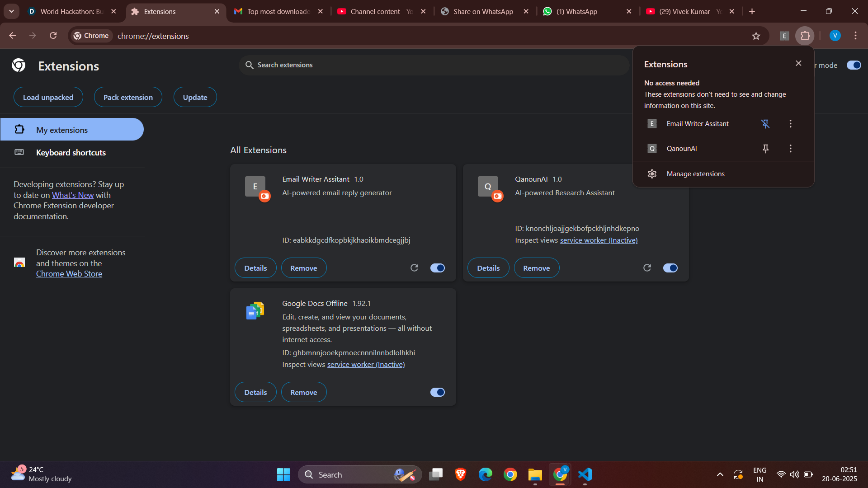Expand the tab search dropdown arrow

pyautogui.click(x=11, y=11)
